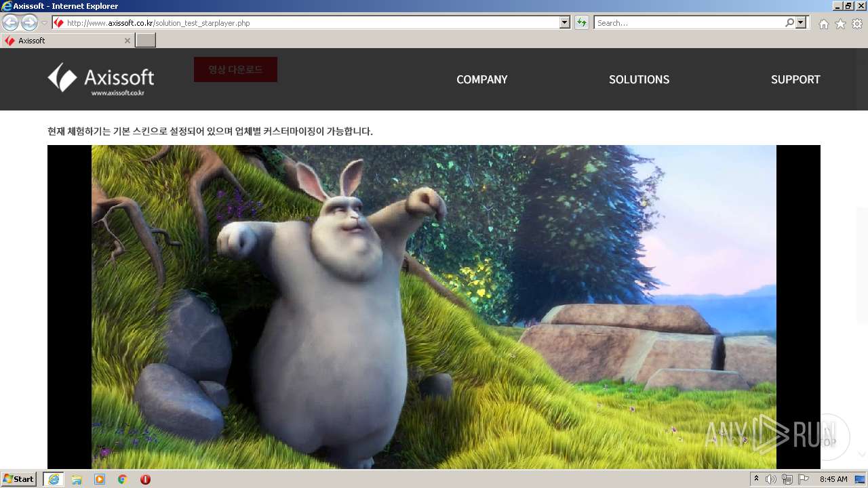Click the 8:45 AM taskbar clock
The width and height of the screenshot is (868, 488).
tap(833, 479)
